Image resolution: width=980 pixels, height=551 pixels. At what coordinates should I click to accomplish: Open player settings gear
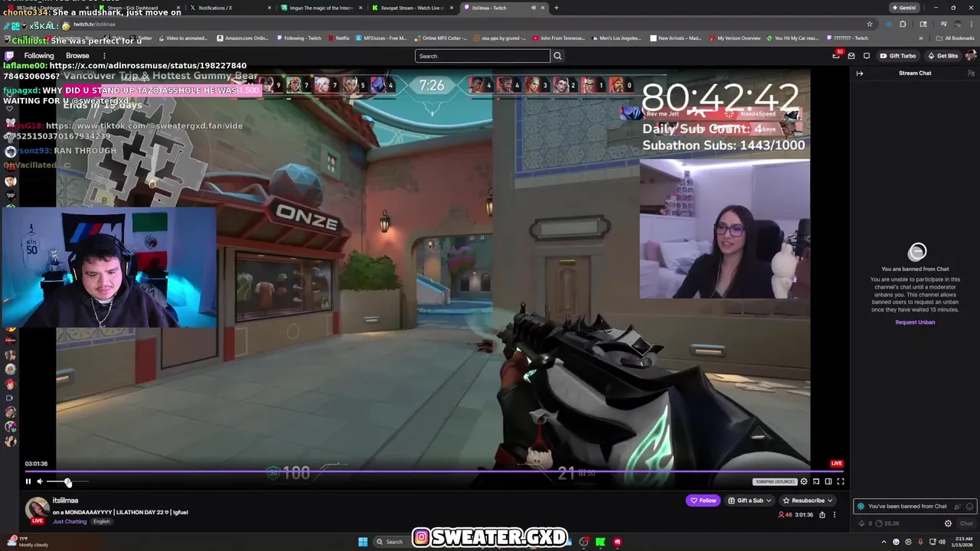803,481
